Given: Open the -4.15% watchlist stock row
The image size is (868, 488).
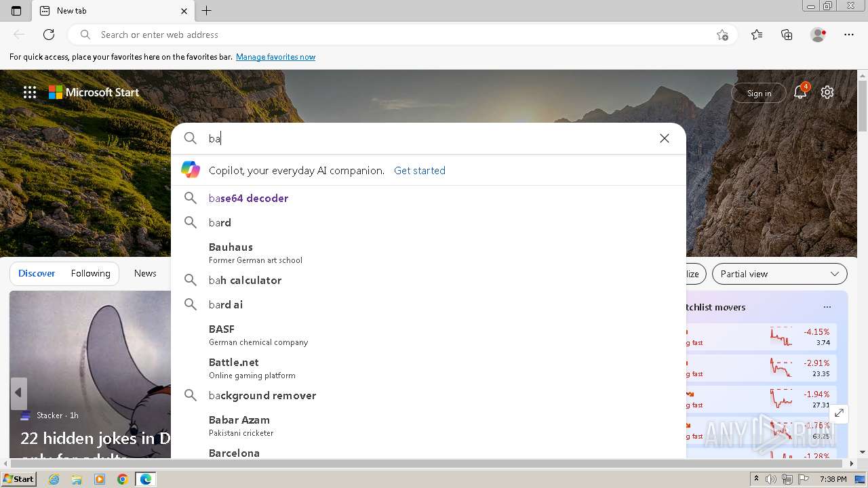Looking at the screenshot, I should pos(759,336).
